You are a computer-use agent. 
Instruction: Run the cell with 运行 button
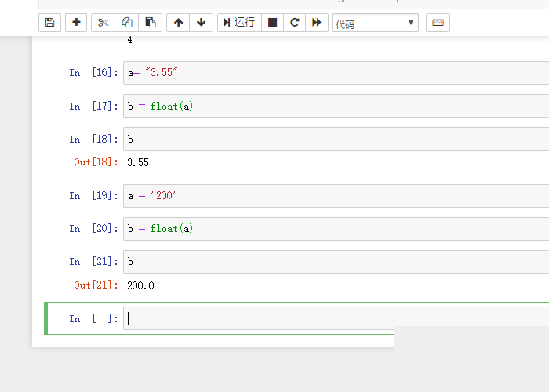coord(239,23)
